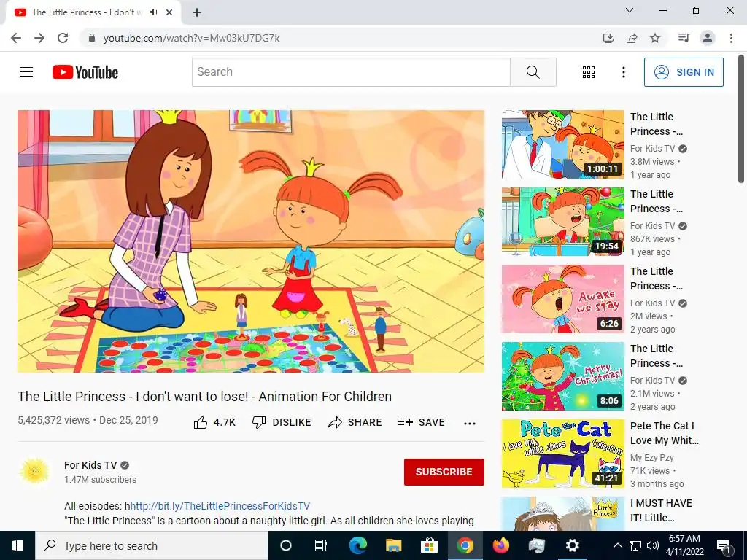Open the Awake we stay thumbnail

click(563, 298)
